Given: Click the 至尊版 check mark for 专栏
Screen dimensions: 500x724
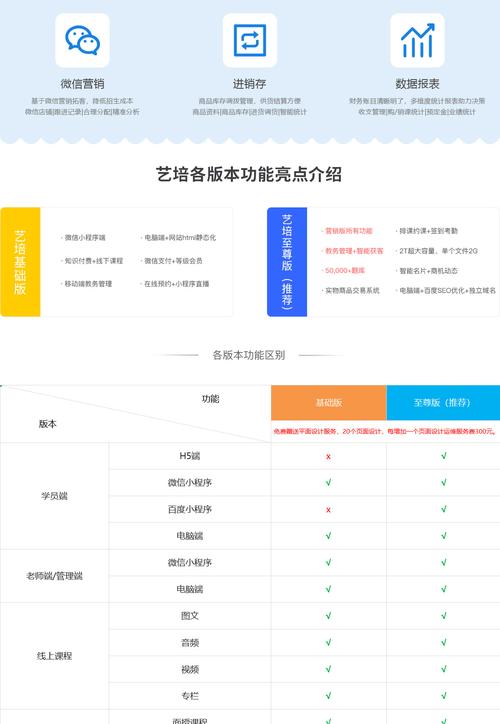Looking at the screenshot, I should click(444, 696).
